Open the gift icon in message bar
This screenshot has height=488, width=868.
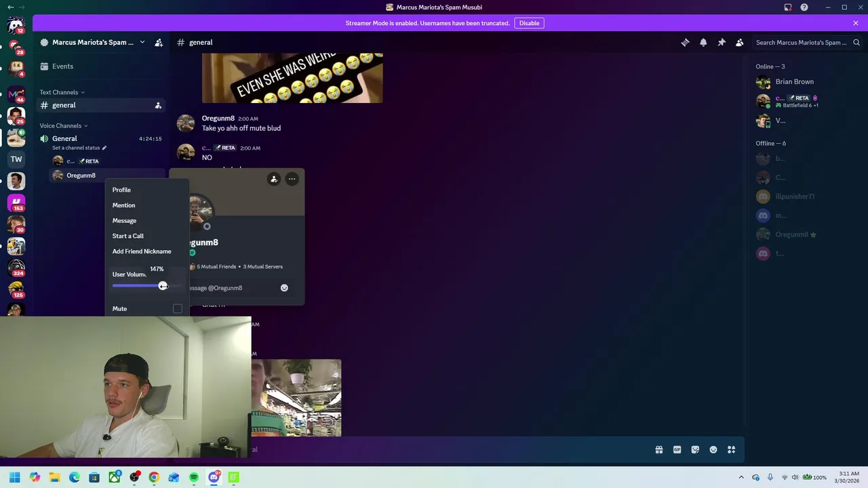coord(658,449)
